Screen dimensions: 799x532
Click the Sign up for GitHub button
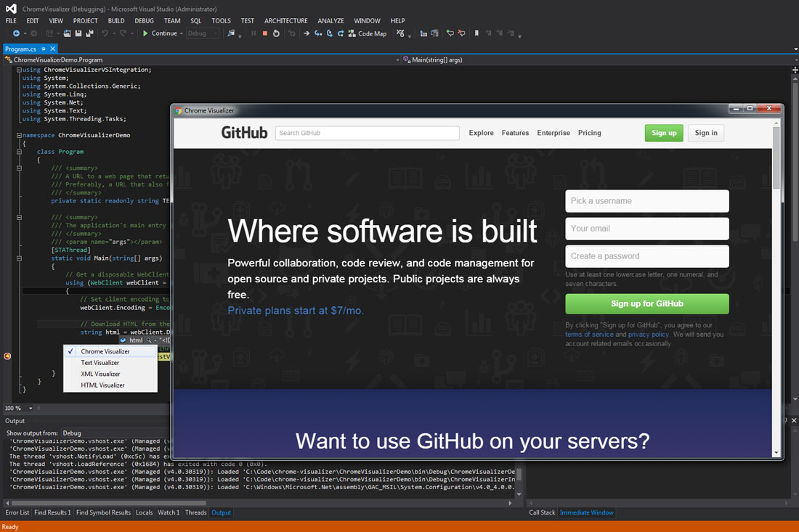(x=647, y=304)
